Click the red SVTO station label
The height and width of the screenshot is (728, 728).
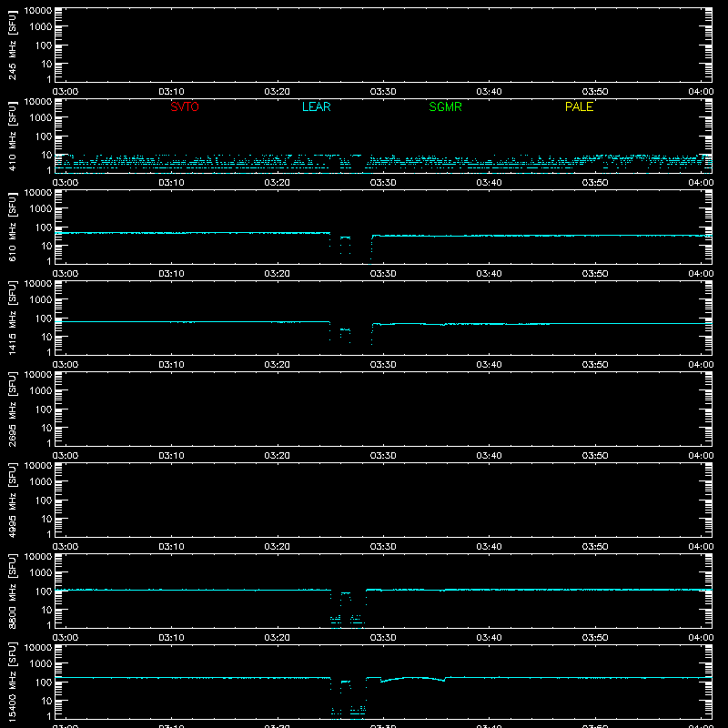tap(185, 106)
